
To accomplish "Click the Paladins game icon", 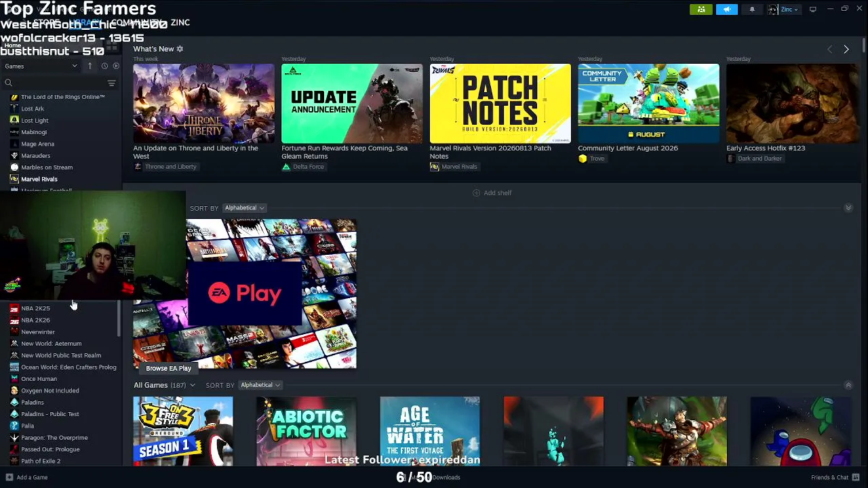I will pos(14,403).
